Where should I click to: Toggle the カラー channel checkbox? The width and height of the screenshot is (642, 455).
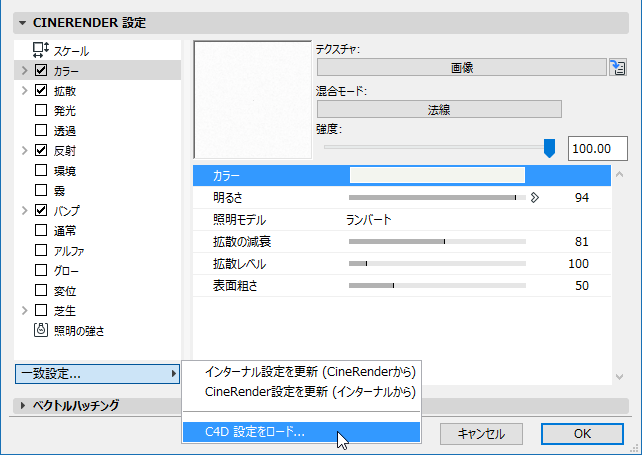click(41, 70)
